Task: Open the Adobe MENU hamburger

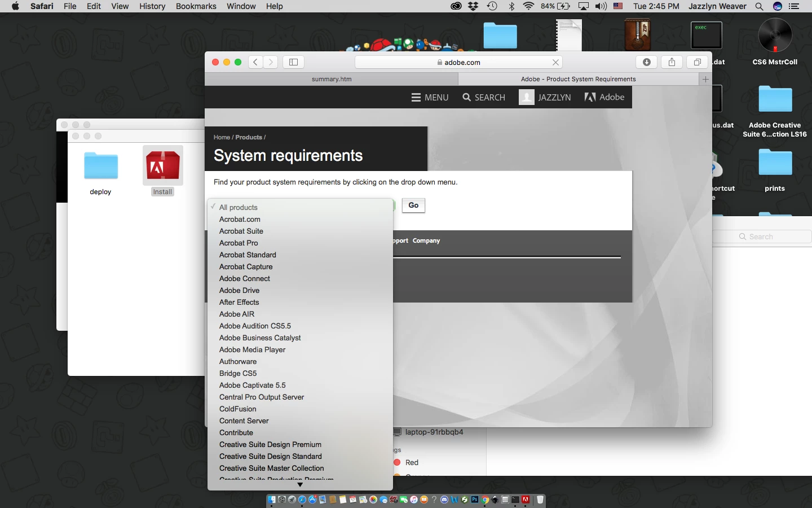Action: tap(430, 97)
